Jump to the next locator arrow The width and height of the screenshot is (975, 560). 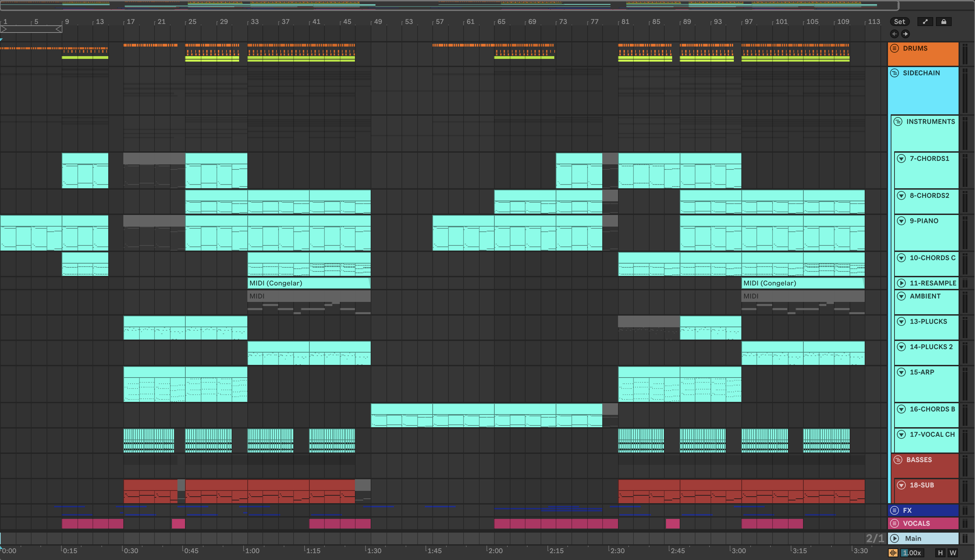tap(905, 34)
